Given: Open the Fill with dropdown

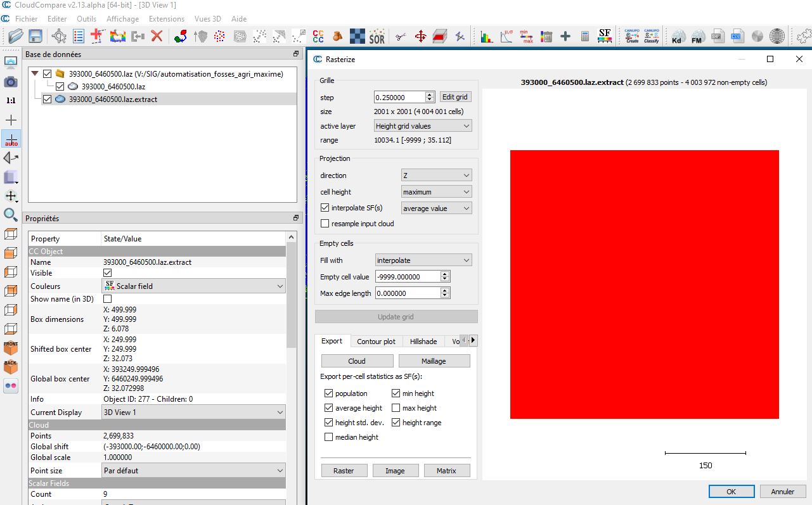Looking at the screenshot, I should pyautogui.click(x=423, y=260).
